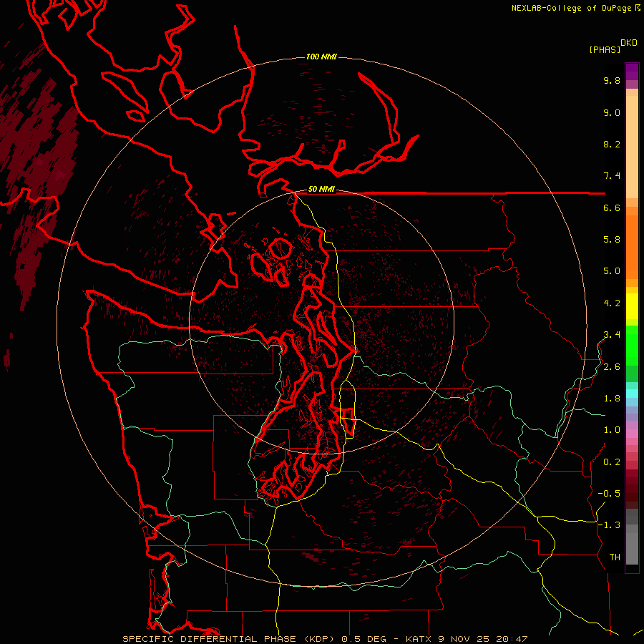Select the 1.8 scale value
Viewport: 644px width, 644px height.
pos(612,399)
